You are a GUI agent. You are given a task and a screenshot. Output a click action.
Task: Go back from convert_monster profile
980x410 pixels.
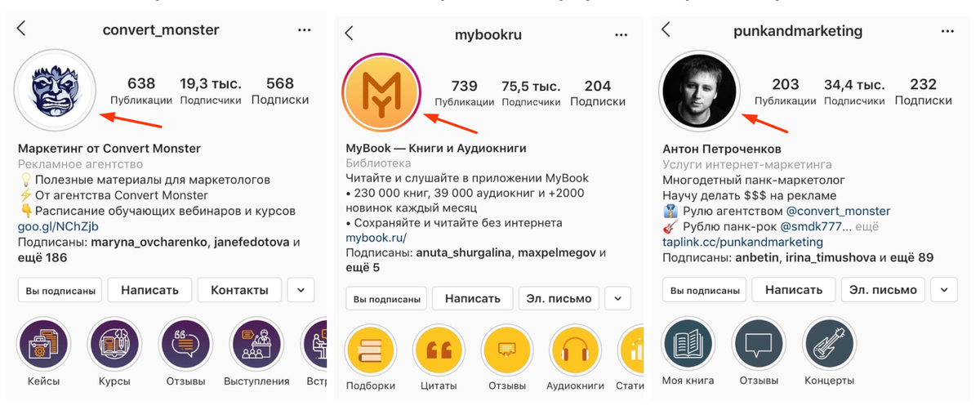tap(21, 29)
